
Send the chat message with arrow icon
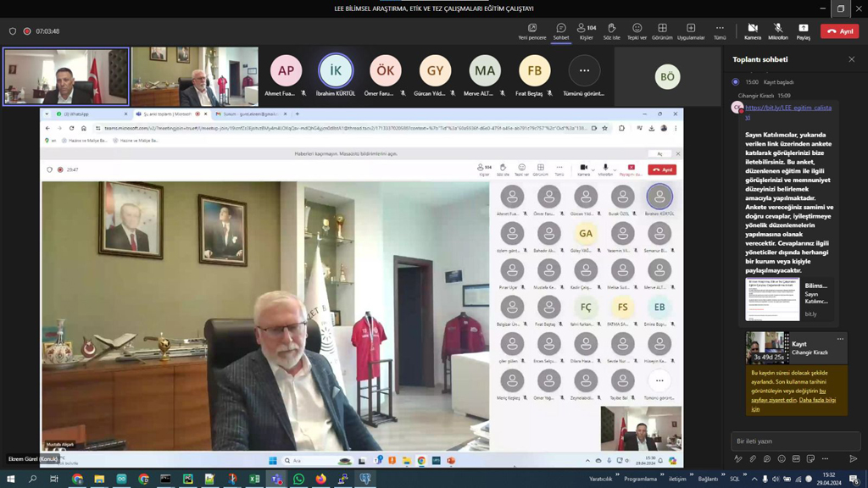853,459
